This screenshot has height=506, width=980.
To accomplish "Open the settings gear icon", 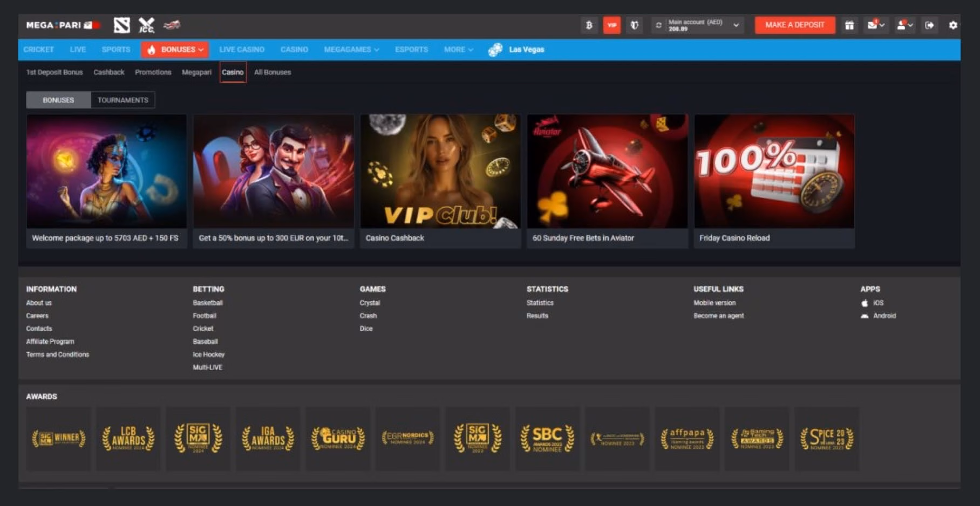I will coord(953,25).
